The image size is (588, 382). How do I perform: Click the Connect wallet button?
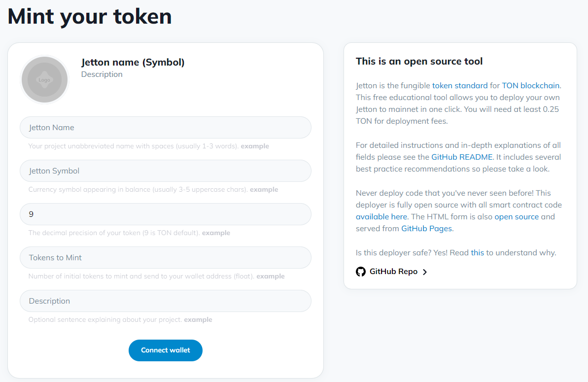(165, 350)
